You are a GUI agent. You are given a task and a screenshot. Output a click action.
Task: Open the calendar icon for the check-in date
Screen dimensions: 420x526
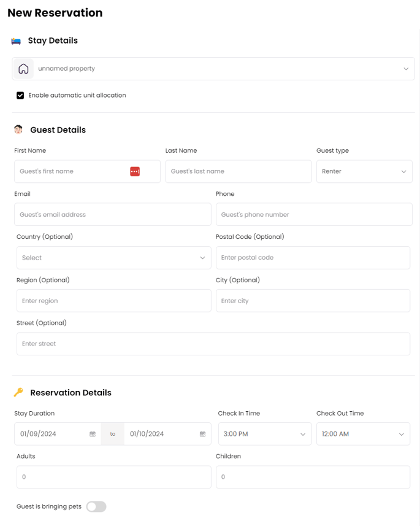93,434
